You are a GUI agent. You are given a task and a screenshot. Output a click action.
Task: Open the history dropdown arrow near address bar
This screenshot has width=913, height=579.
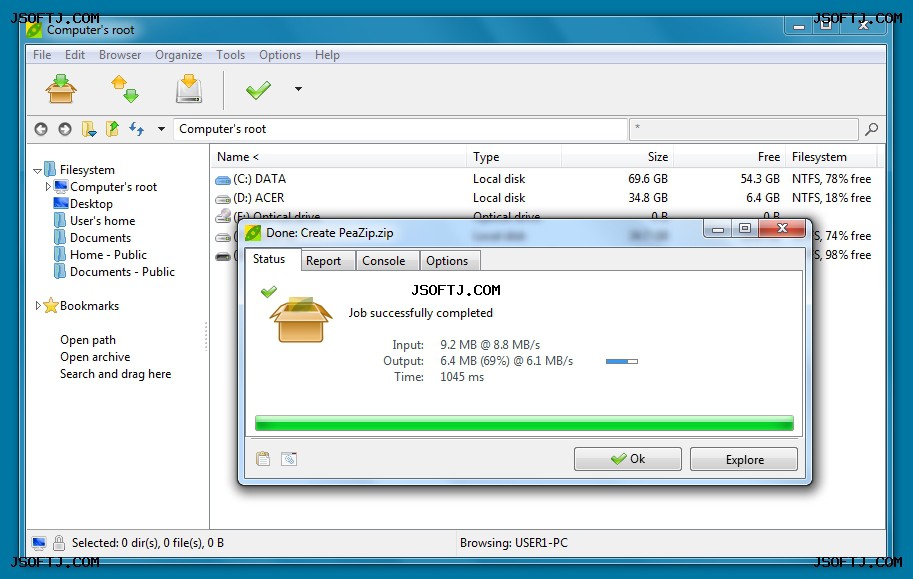161,129
